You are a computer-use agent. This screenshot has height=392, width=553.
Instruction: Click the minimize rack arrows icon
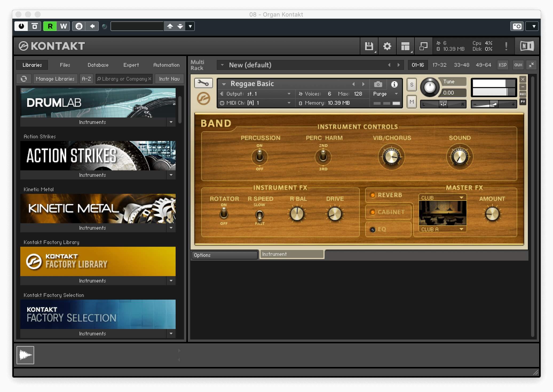tap(531, 65)
